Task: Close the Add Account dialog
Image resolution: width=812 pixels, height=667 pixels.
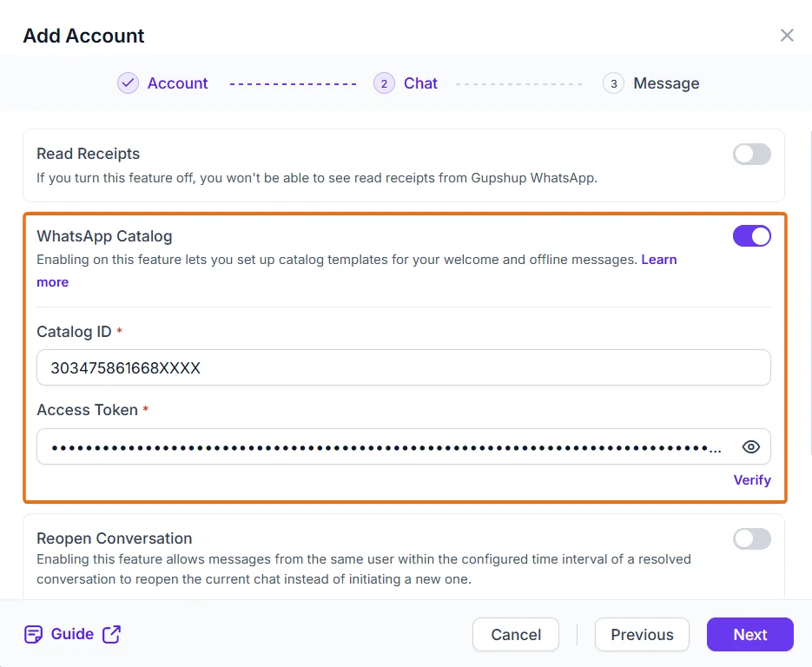Action: [x=787, y=36]
